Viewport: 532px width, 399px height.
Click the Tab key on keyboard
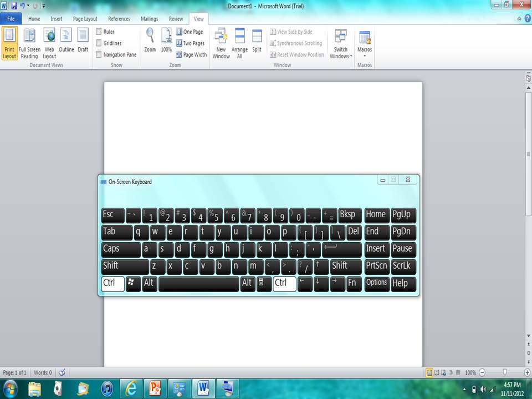(x=117, y=232)
